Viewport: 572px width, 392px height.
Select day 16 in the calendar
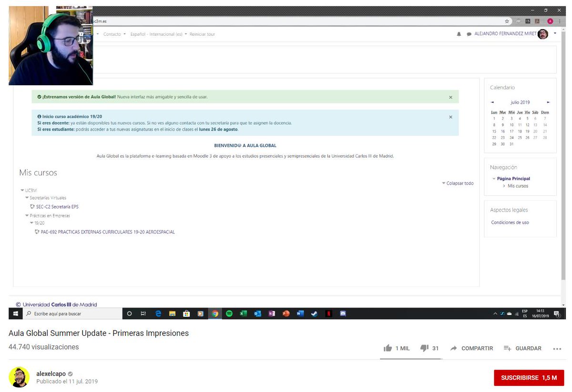click(x=502, y=131)
